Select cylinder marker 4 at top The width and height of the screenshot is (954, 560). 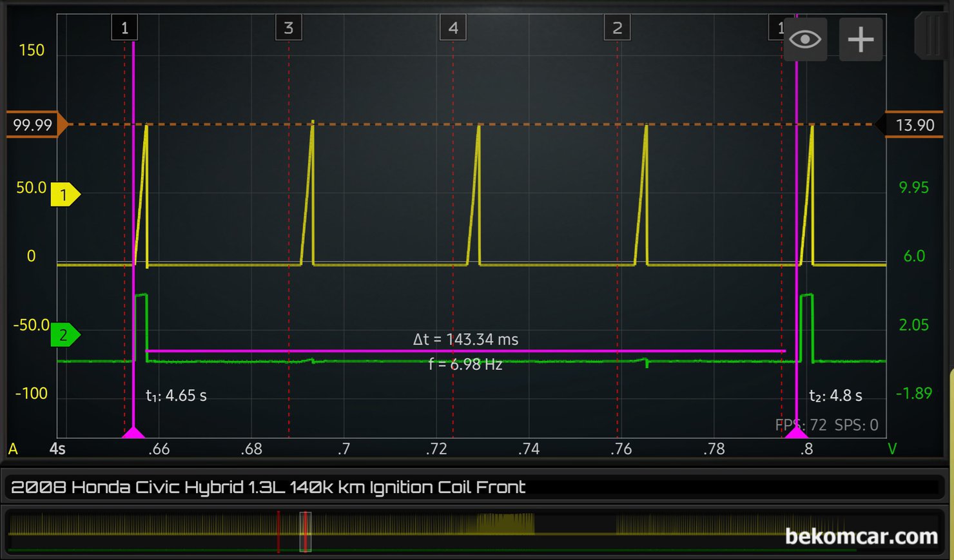pos(453,28)
